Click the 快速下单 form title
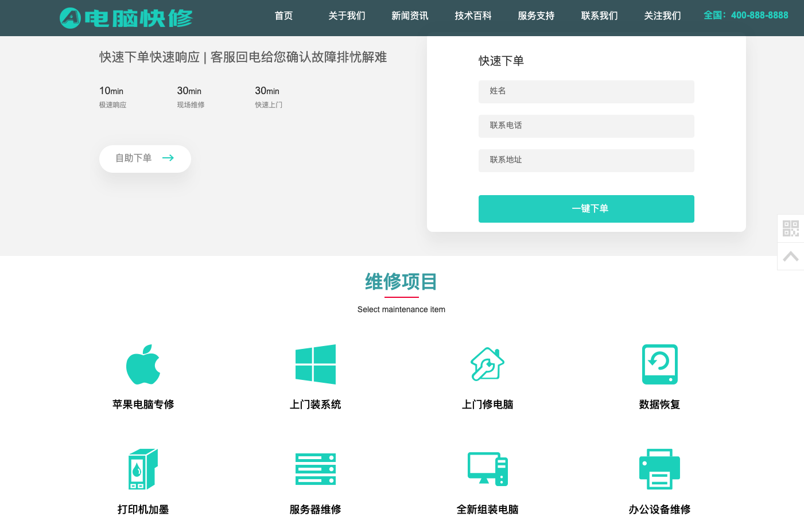804x532 pixels. [x=502, y=61]
